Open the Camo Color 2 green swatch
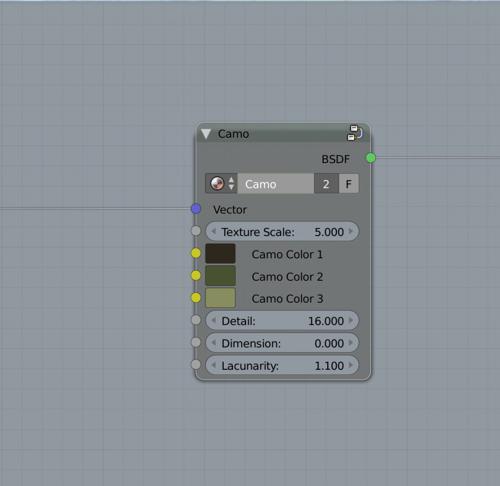This screenshot has height=486, width=500. coord(220,276)
